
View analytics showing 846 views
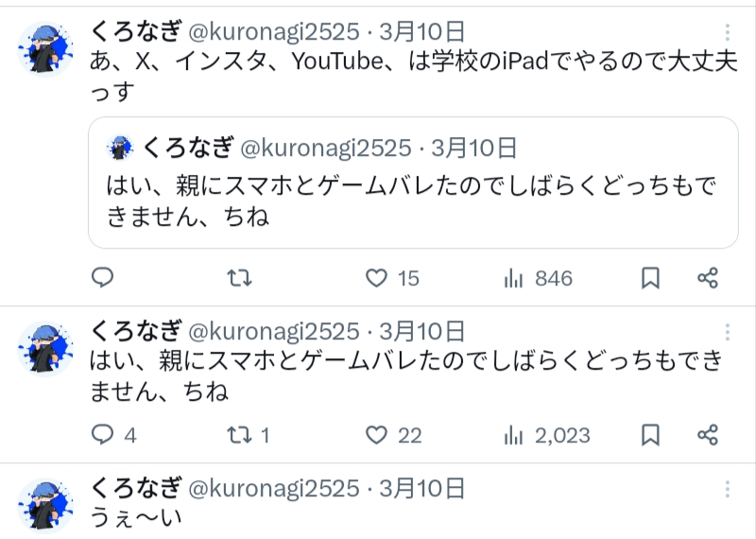click(514, 278)
